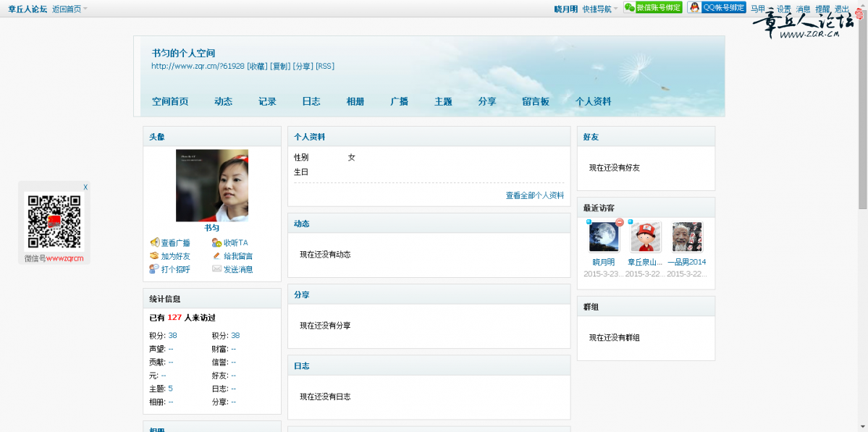This screenshot has height=432, width=868.
Task: Switch to the 动态 tab
Action: click(x=224, y=101)
